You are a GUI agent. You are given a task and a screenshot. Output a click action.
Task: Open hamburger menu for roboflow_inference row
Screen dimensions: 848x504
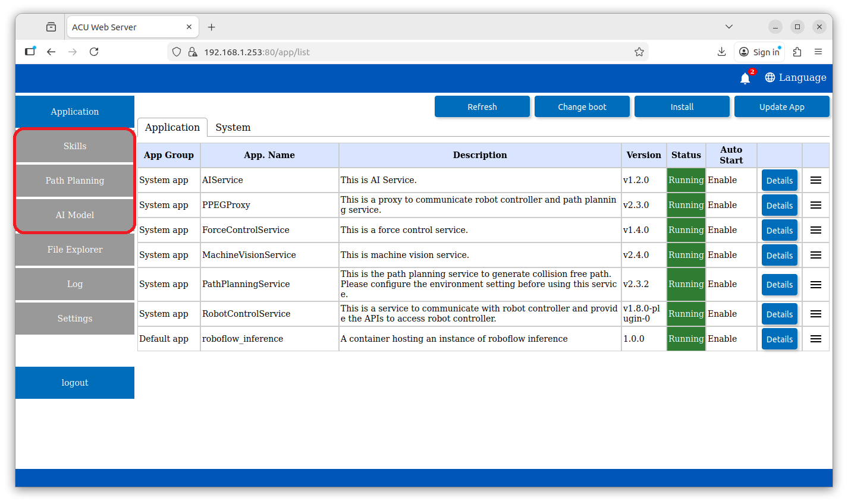coord(816,339)
